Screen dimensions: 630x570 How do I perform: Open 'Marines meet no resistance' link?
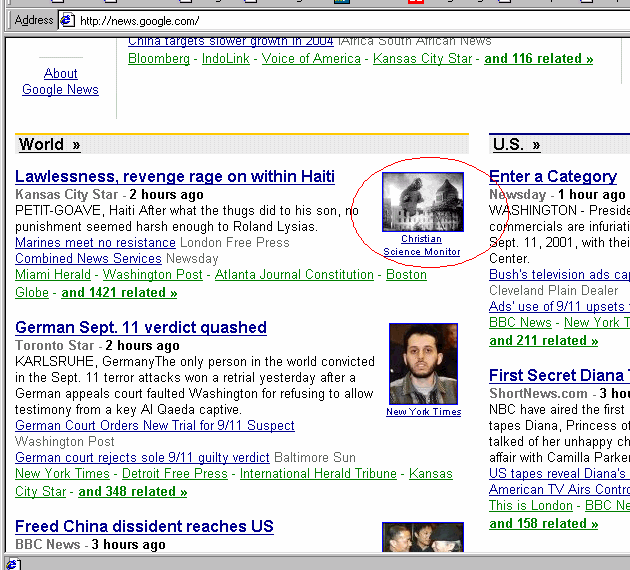tap(95, 243)
